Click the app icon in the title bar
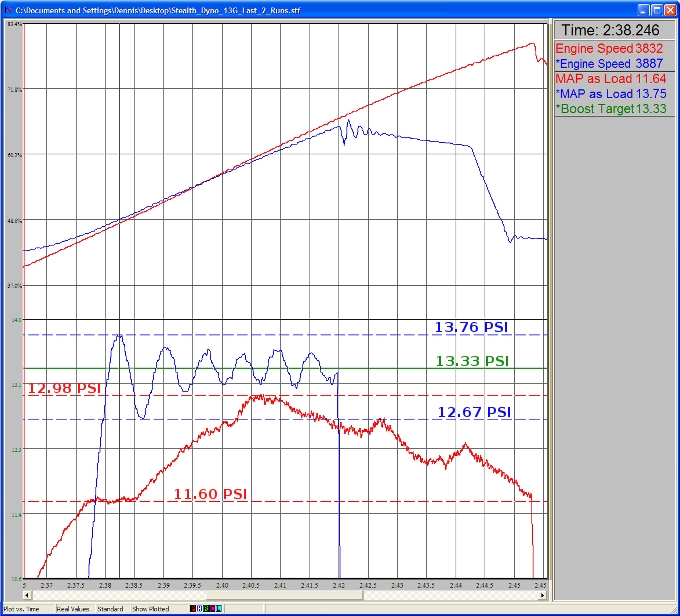This screenshot has height=616, width=680. [x=9, y=10]
